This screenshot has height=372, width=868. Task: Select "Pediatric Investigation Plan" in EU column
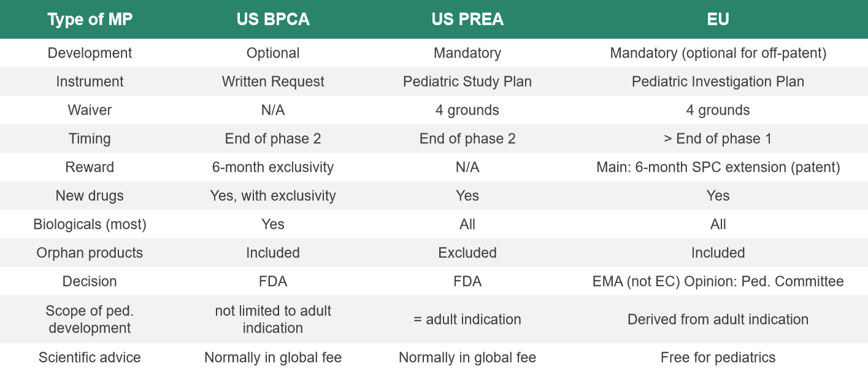[718, 82]
